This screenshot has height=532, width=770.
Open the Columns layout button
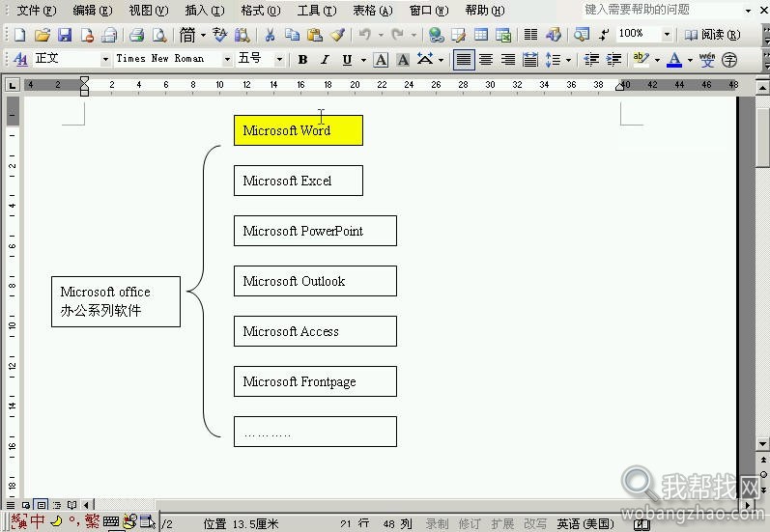point(530,35)
